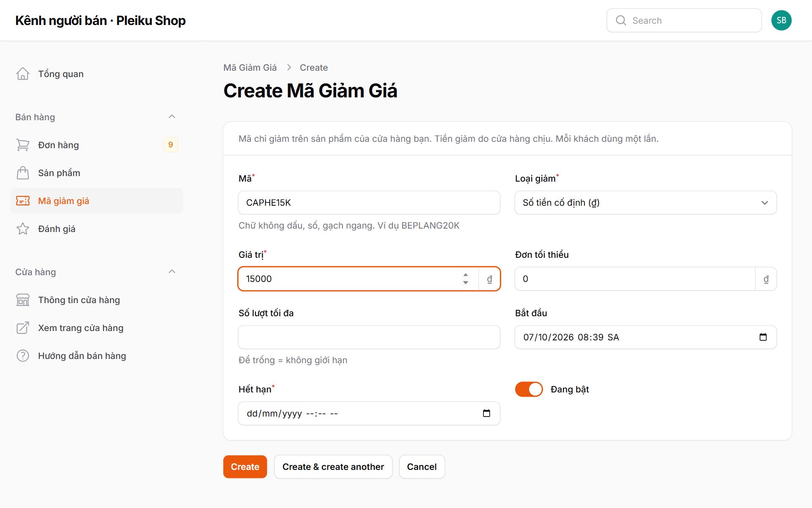812x508 pixels.
Task: Click the Xem trang cửa hàng external-link icon
Action: tap(23, 328)
